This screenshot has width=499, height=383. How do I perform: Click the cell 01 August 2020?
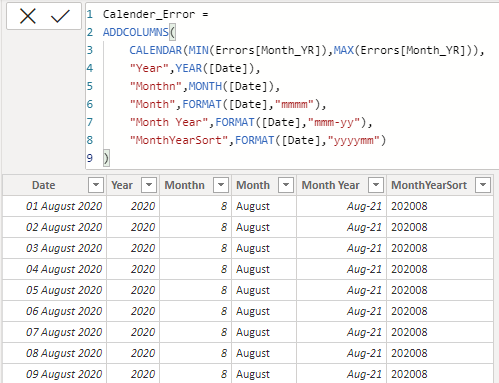click(55, 206)
